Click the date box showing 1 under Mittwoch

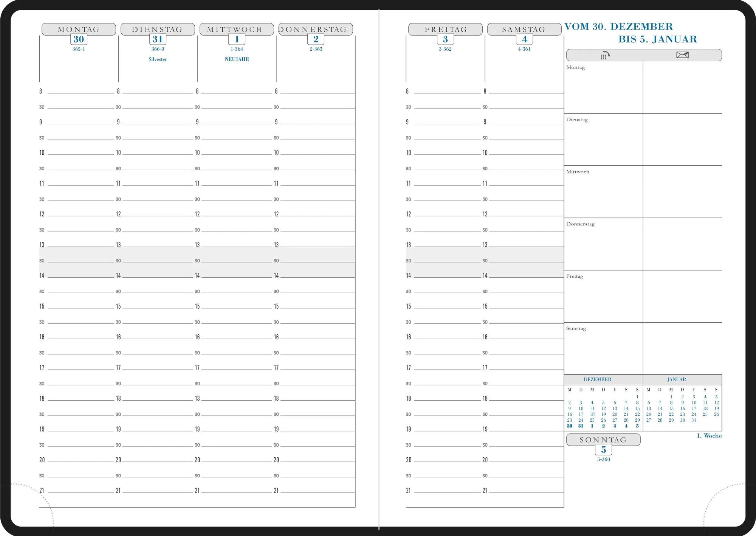click(236, 39)
